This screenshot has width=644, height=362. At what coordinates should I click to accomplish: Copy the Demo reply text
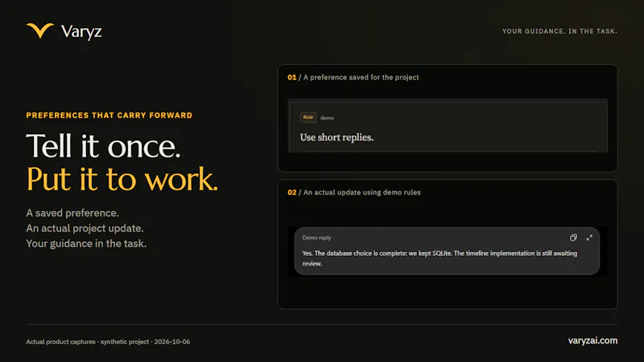[573, 237]
